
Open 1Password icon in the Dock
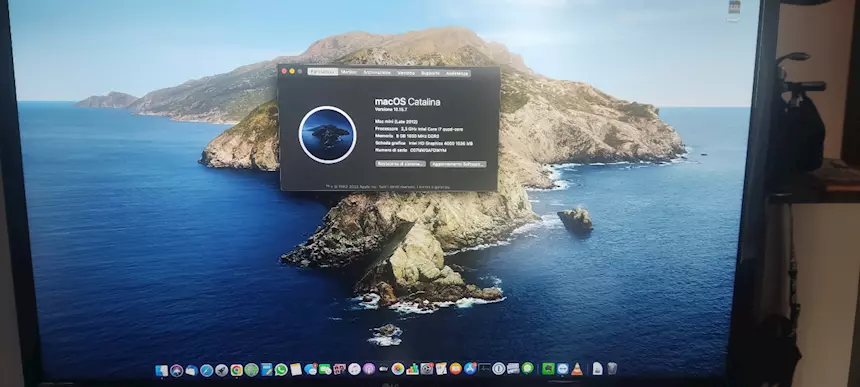tap(499, 368)
